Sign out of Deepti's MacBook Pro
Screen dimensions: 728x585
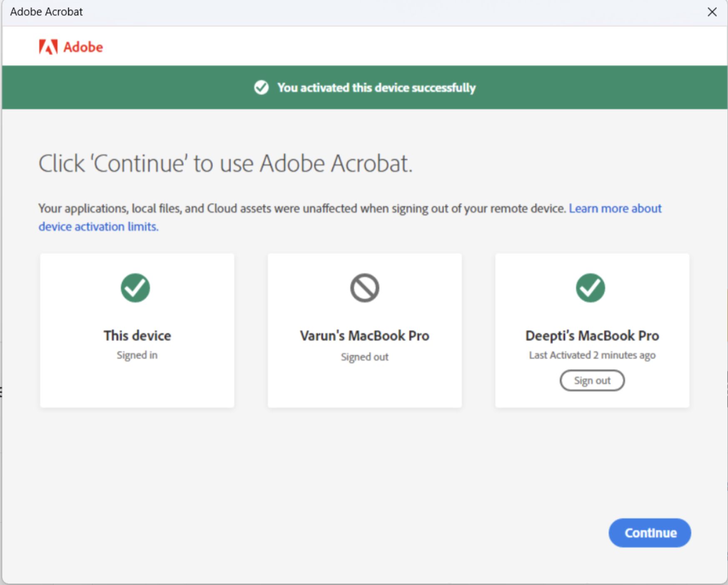592,380
